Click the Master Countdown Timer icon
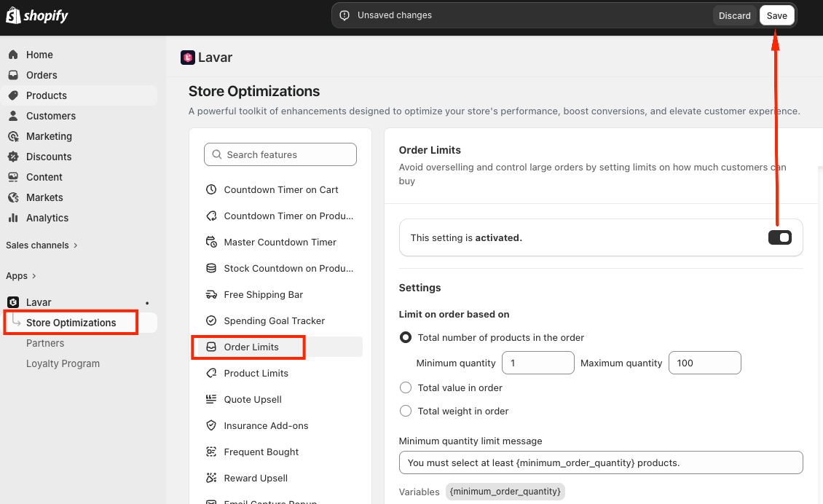823x504 pixels. click(211, 242)
